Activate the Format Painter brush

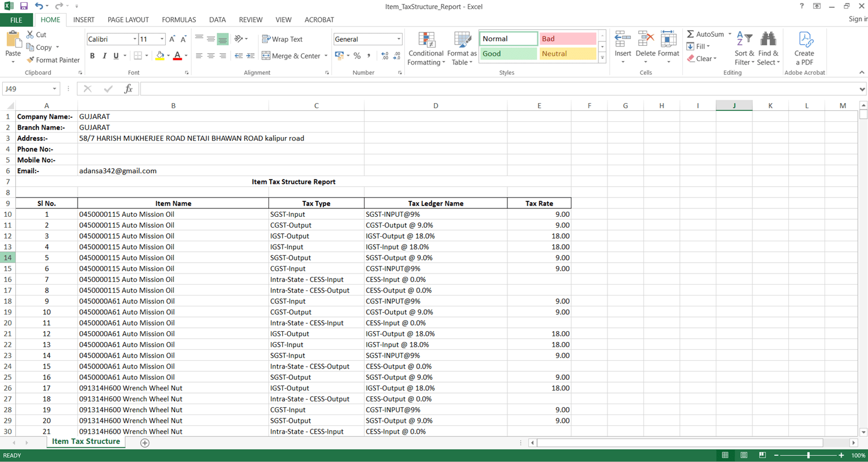point(53,60)
